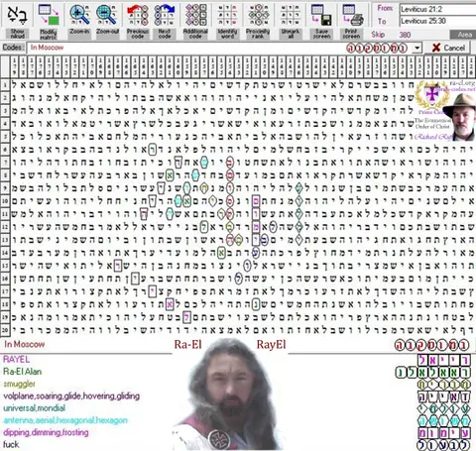
Task: Select the universal,mondial legend entry
Action: pyautogui.click(x=34, y=408)
